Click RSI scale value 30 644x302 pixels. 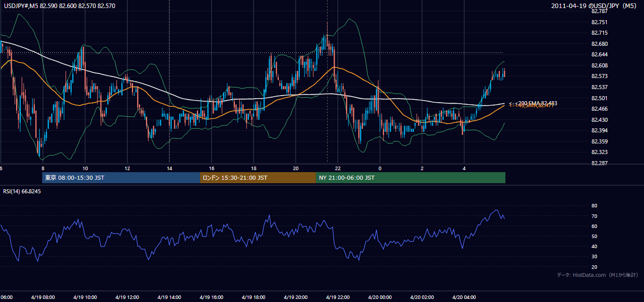click(594, 257)
